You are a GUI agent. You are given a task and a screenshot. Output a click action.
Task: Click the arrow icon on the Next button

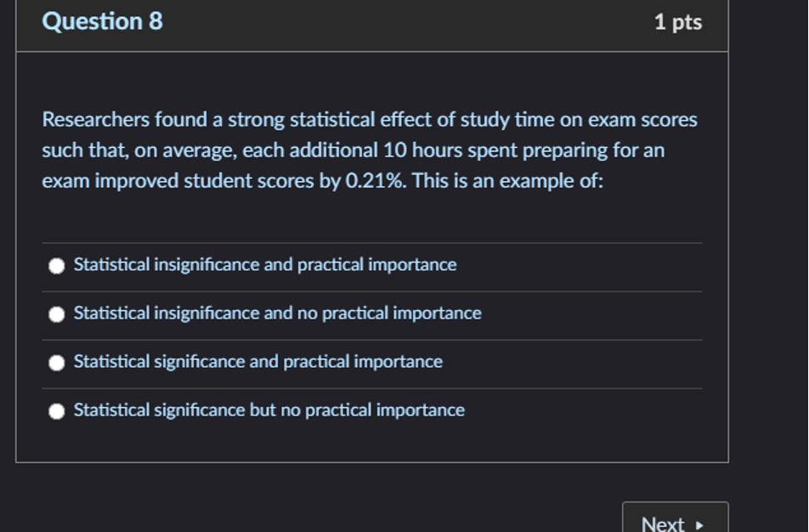pos(699,525)
